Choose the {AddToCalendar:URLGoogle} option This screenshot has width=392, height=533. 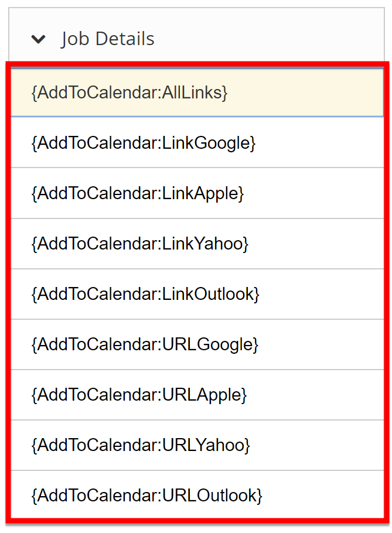[145, 344]
